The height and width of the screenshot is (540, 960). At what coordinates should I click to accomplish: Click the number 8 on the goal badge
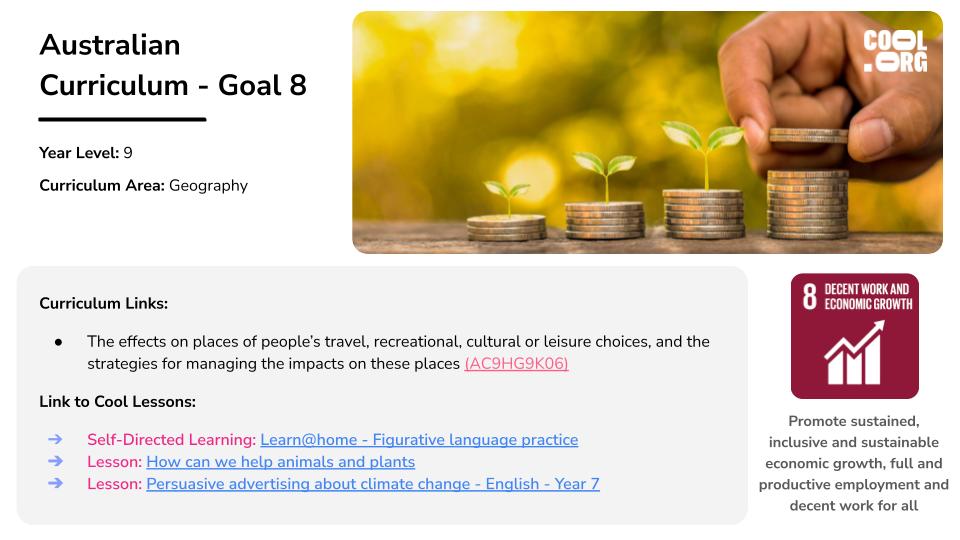(809, 296)
